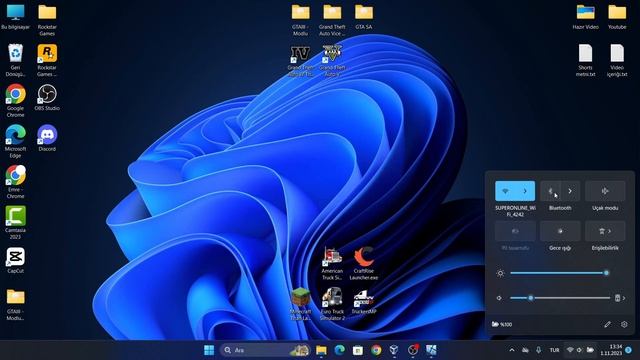The width and height of the screenshot is (640, 360).
Task: Edit quick settings with the pencil icon
Action: point(607,324)
